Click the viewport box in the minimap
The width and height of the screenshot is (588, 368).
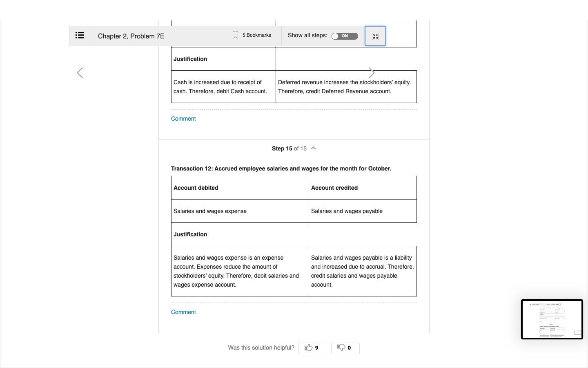tap(577, 333)
